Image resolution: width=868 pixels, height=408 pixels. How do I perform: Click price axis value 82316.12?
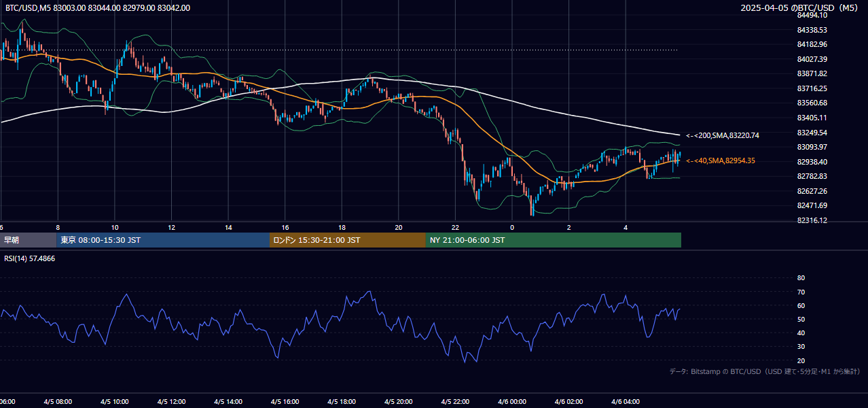tap(812, 220)
